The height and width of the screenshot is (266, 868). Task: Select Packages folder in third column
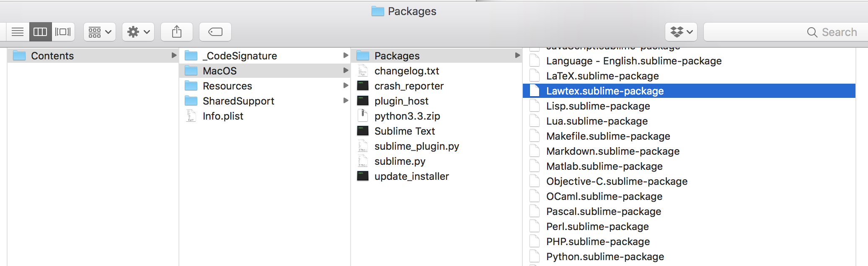[437, 56]
